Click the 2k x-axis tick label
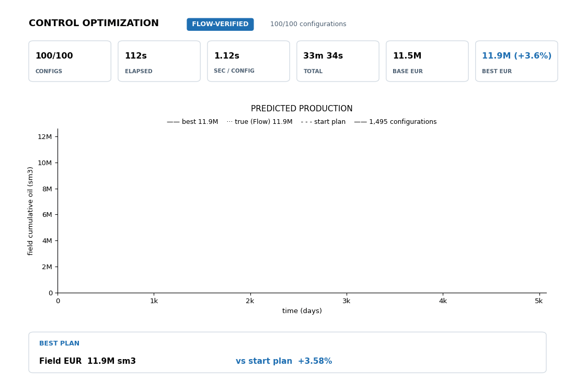 pyautogui.click(x=250, y=301)
